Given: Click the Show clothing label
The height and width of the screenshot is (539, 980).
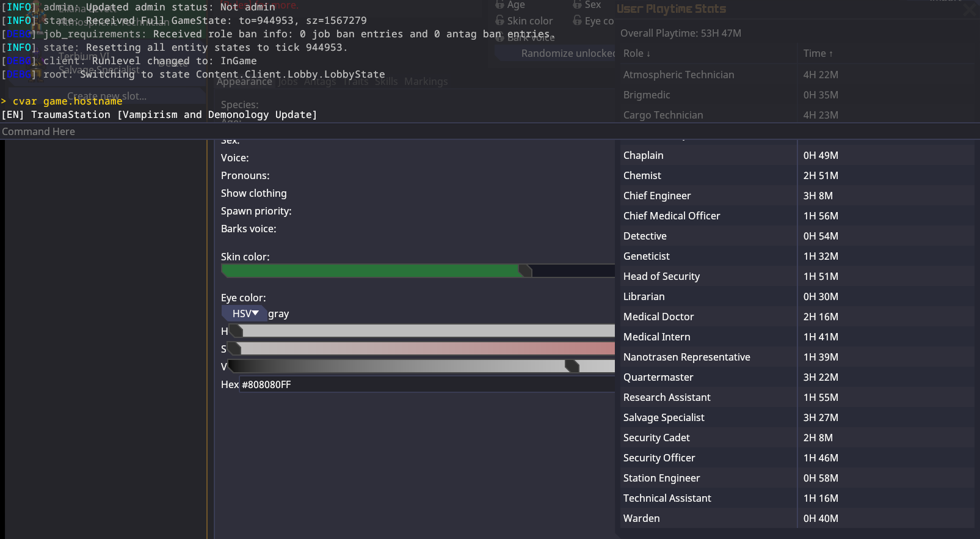Looking at the screenshot, I should coord(254,193).
